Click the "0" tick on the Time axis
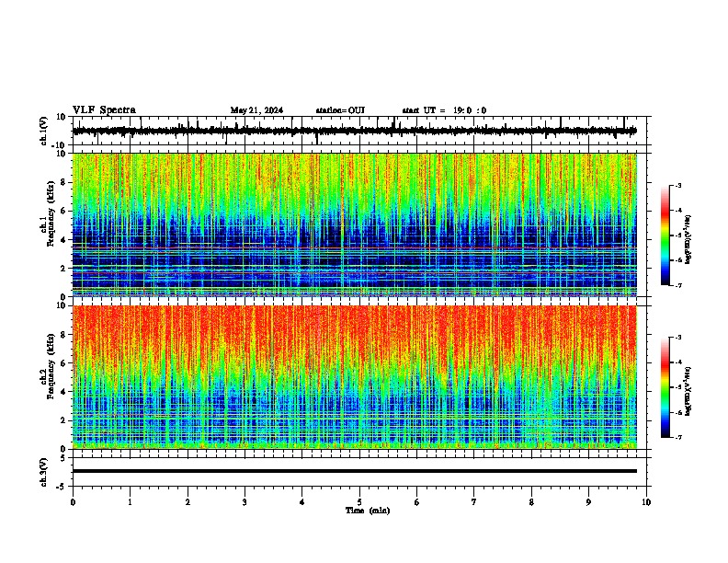The image size is (728, 563). 73,502
